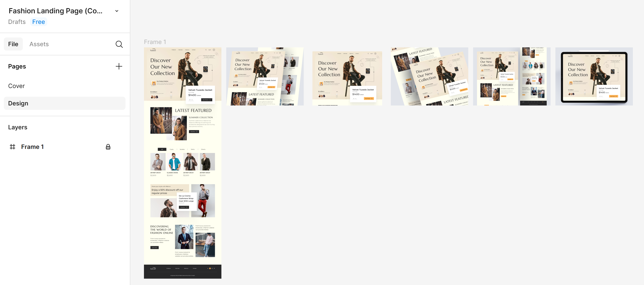
Task: Select the two-column page overview thumbnail
Action: (x=511, y=77)
